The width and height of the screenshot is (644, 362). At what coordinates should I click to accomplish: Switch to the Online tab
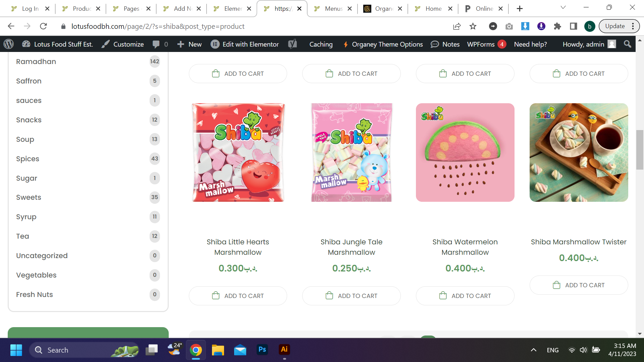point(483,8)
